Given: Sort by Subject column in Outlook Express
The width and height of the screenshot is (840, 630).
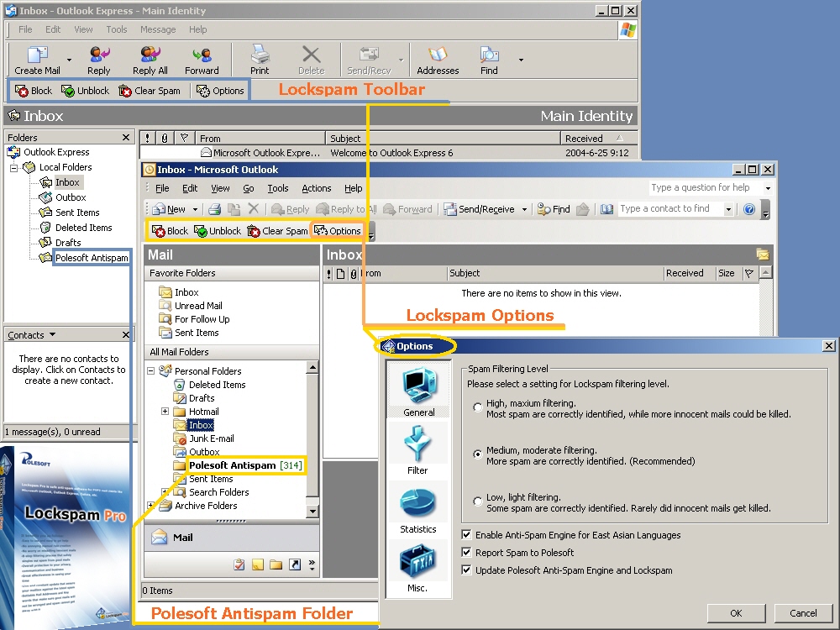Looking at the screenshot, I should point(443,139).
